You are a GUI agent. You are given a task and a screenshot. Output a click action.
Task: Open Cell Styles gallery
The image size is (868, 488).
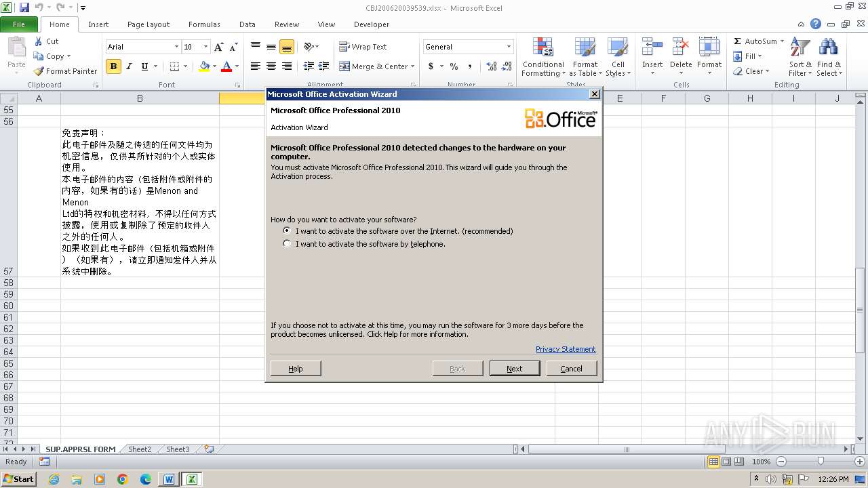click(x=618, y=57)
